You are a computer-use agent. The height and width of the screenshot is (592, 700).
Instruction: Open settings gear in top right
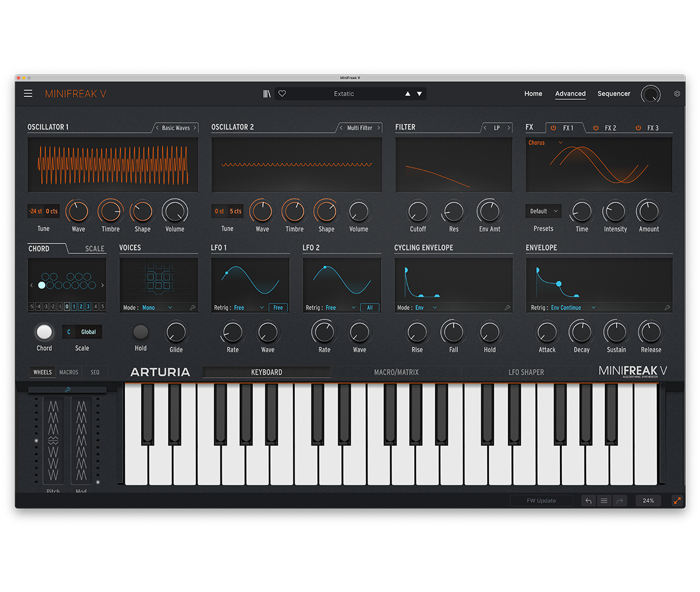(x=677, y=93)
